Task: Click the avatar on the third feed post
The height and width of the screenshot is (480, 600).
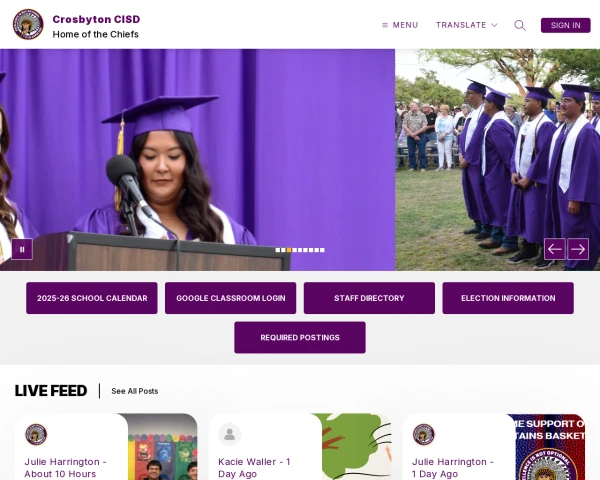Action: (424, 434)
